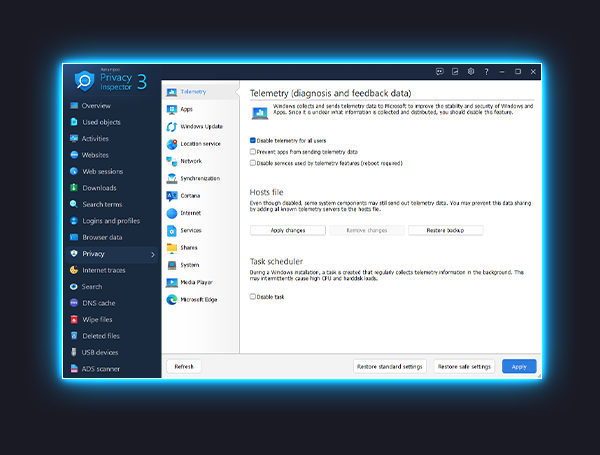Check Disable services used by telemetry features

(x=253, y=163)
